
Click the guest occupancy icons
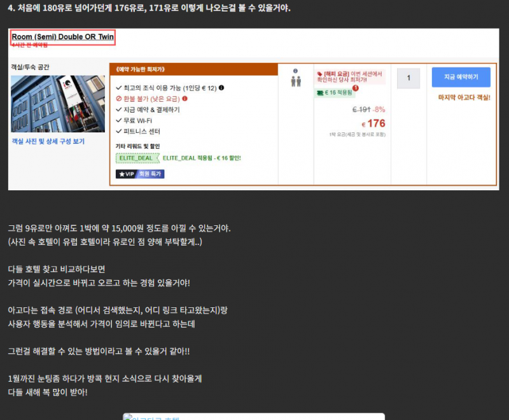point(296,81)
